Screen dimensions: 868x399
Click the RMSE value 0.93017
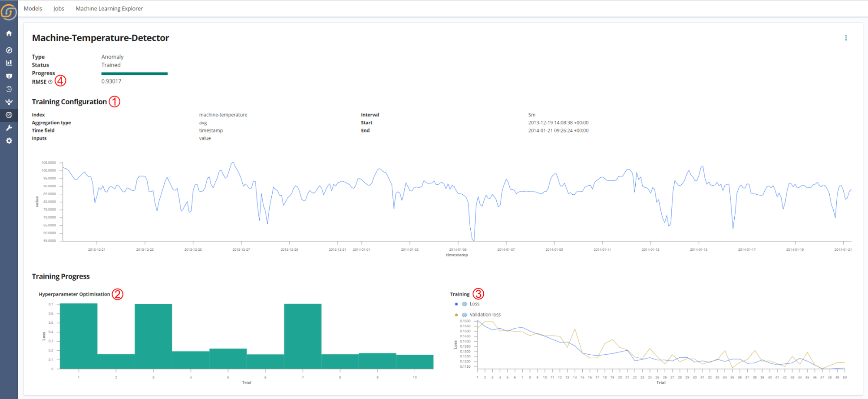pos(111,81)
